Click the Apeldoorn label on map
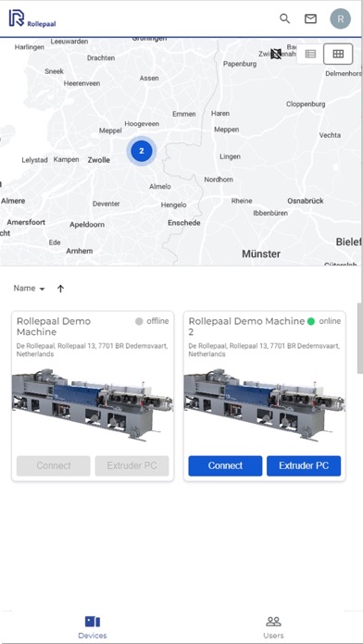Viewport: 363px width, 644px height. coord(87,225)
